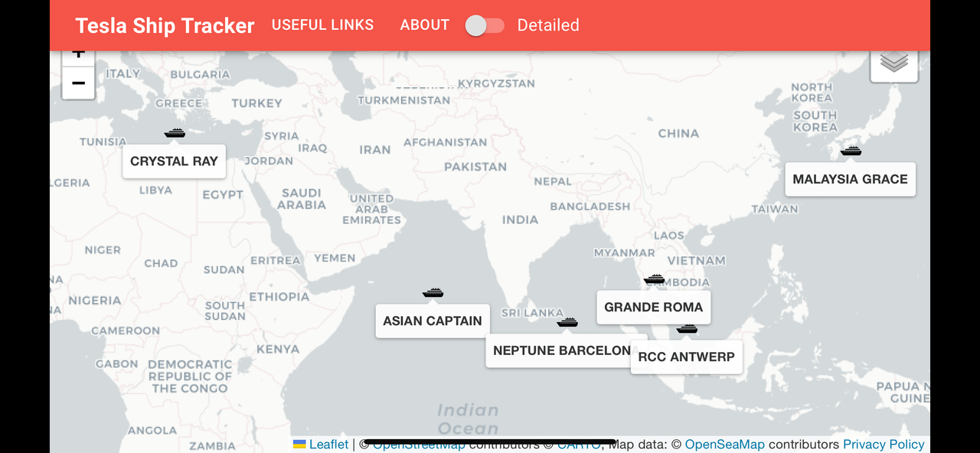Click the NIGERIA label on map
The width and height of the screenshot is (980, 453).
[x=95, y=300]
